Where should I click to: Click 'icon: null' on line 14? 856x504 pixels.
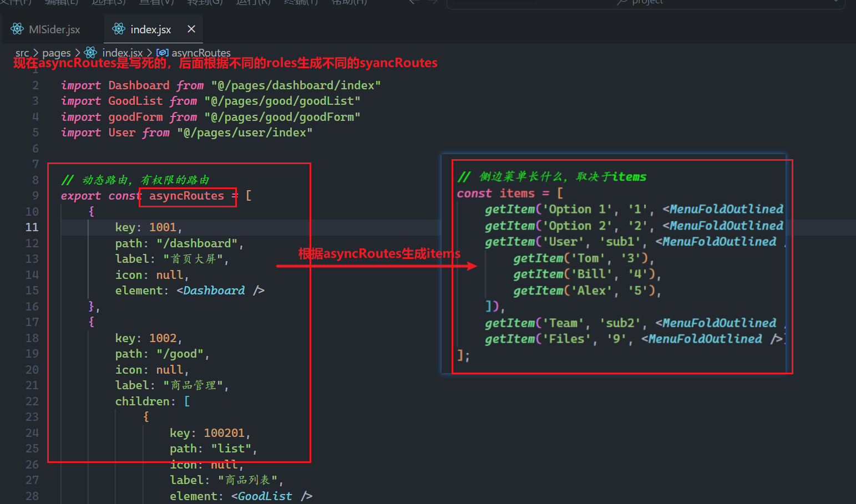[149, 275]
